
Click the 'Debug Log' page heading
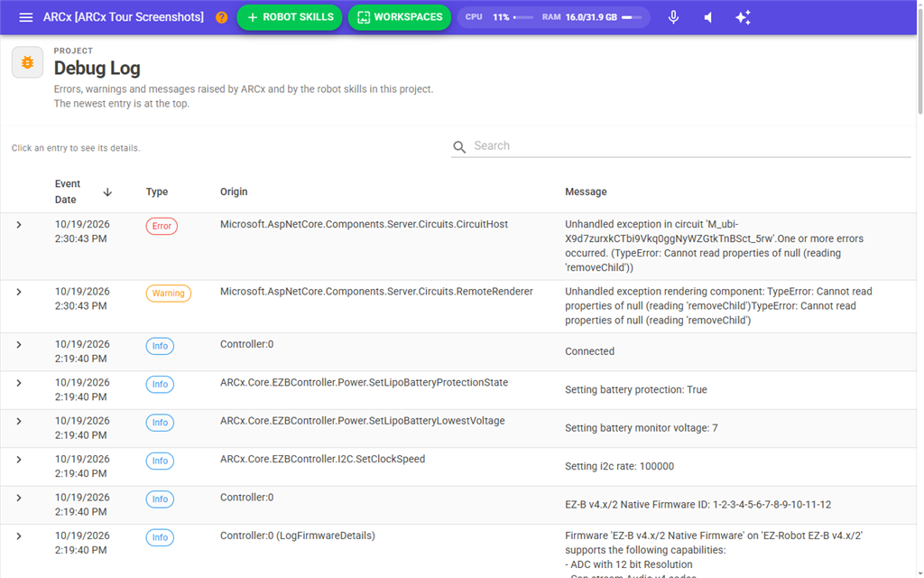(x=97, y=69)
